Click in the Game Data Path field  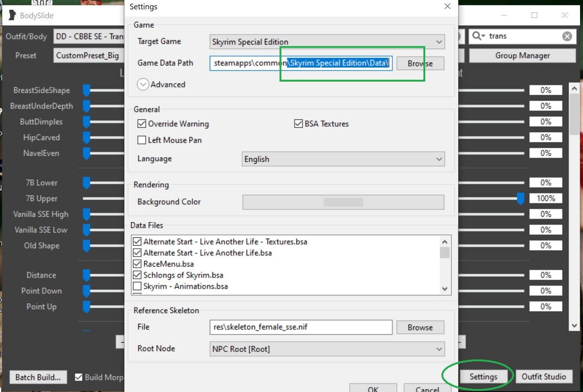point(301,63)
